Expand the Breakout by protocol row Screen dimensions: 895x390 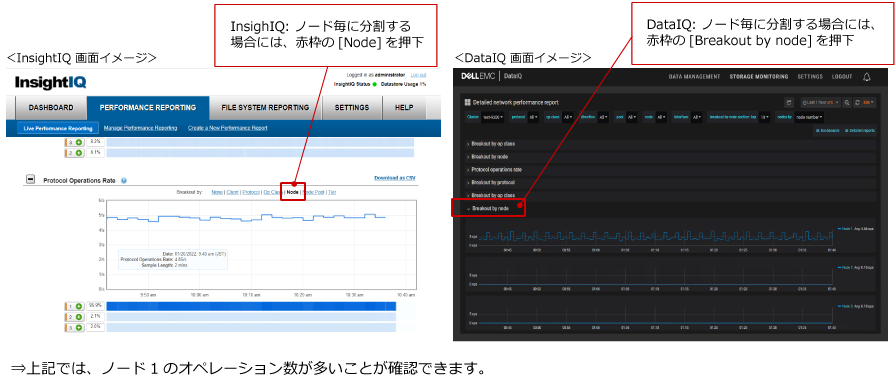pyautogui.click(x=671, y=183)
